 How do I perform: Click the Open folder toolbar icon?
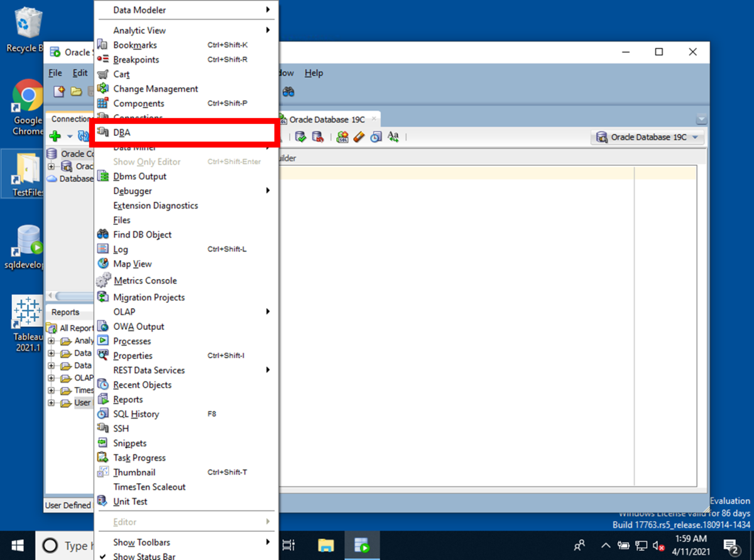click(x=76, y=92)
